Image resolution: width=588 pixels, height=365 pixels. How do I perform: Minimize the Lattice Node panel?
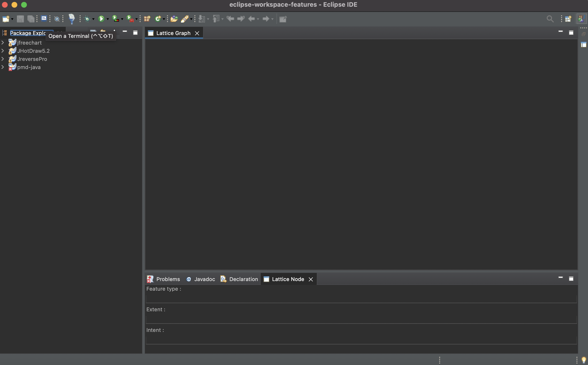tap(560, 278)
